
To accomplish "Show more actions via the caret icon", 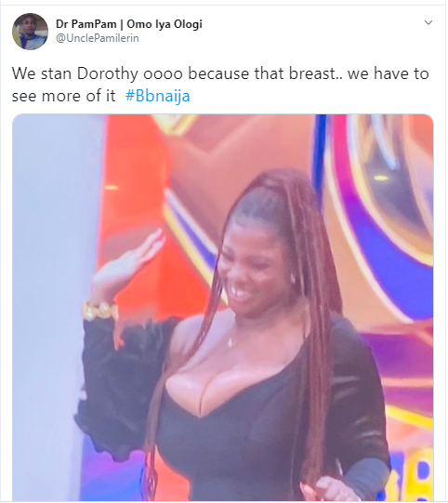I will click(428, 22).
